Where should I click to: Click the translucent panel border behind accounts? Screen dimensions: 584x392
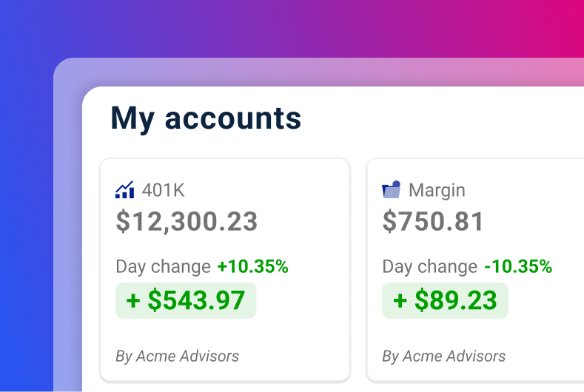(x=67, y=223)
